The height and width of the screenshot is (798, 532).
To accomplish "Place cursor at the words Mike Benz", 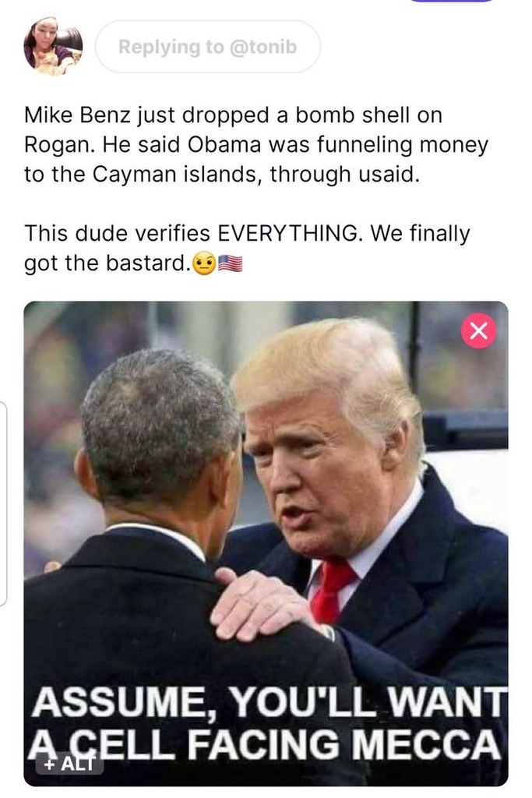I will click(77, 115).
